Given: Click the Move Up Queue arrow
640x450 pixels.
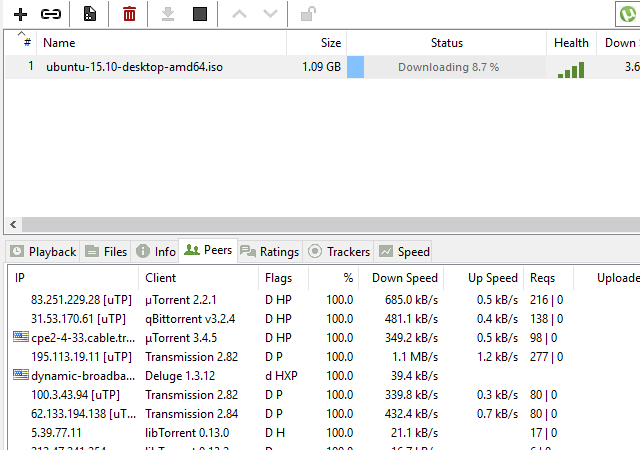Looking at the screenshot, I should coord(240,14).
